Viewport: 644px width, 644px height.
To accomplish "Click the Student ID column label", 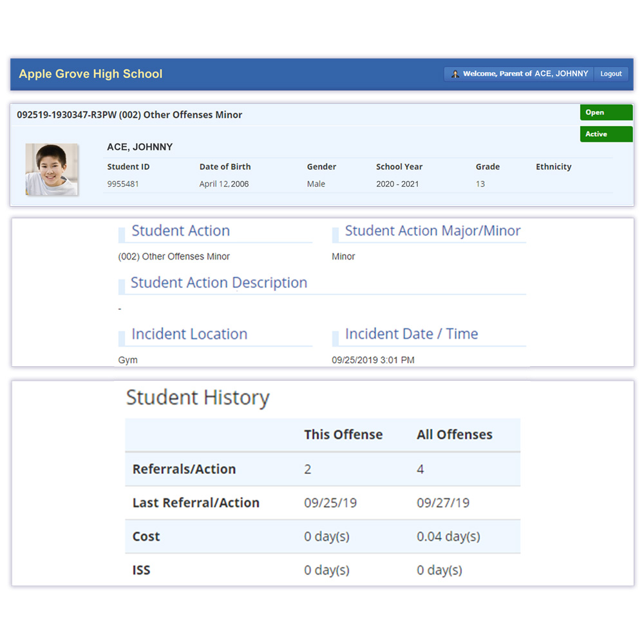I will point(128,167).
